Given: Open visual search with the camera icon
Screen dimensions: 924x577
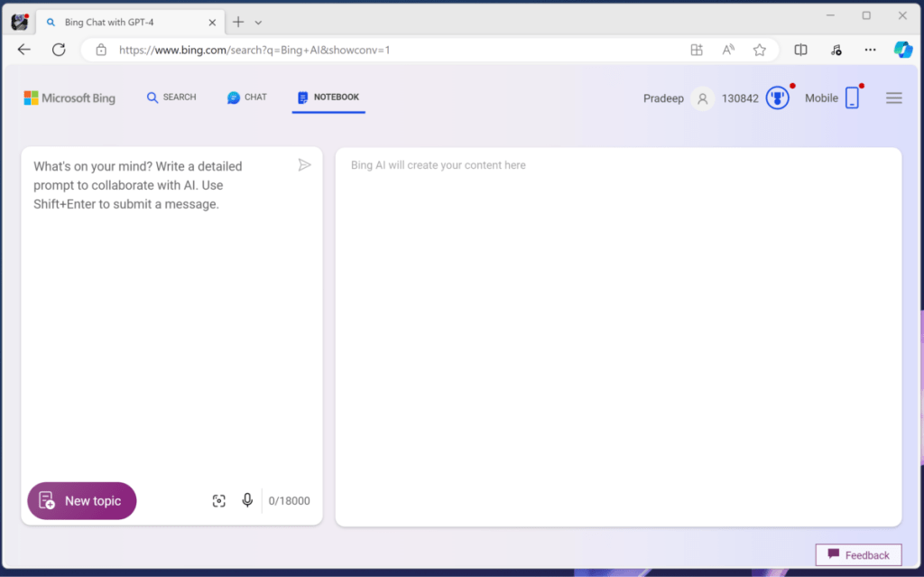Looking at the screenshot, I should (218, 500).
